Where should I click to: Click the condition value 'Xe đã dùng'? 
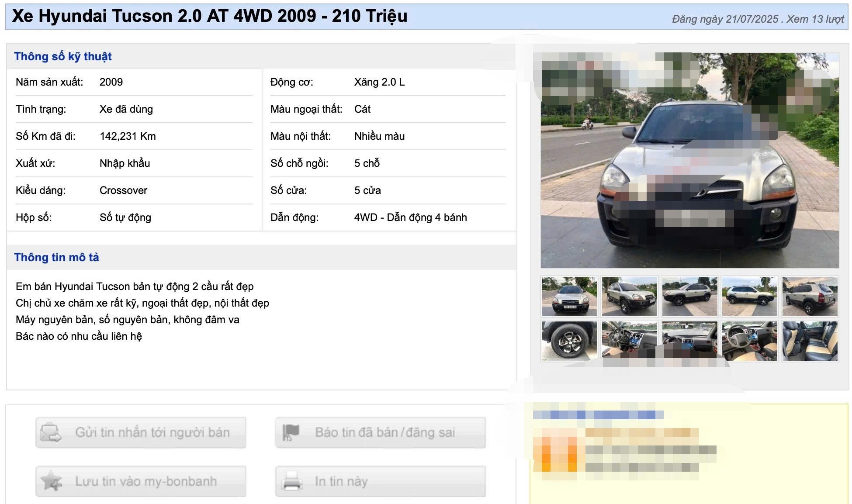click(126, 109)
